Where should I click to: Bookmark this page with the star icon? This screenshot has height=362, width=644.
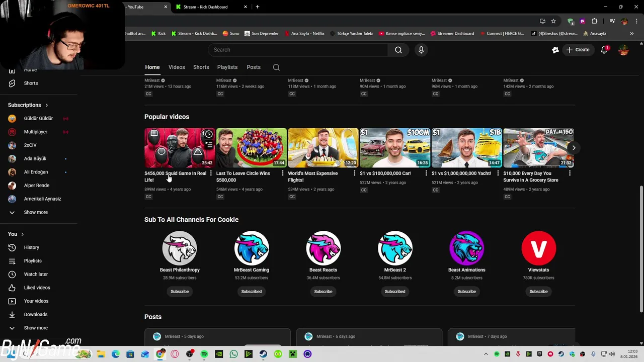tap(553, 21)
